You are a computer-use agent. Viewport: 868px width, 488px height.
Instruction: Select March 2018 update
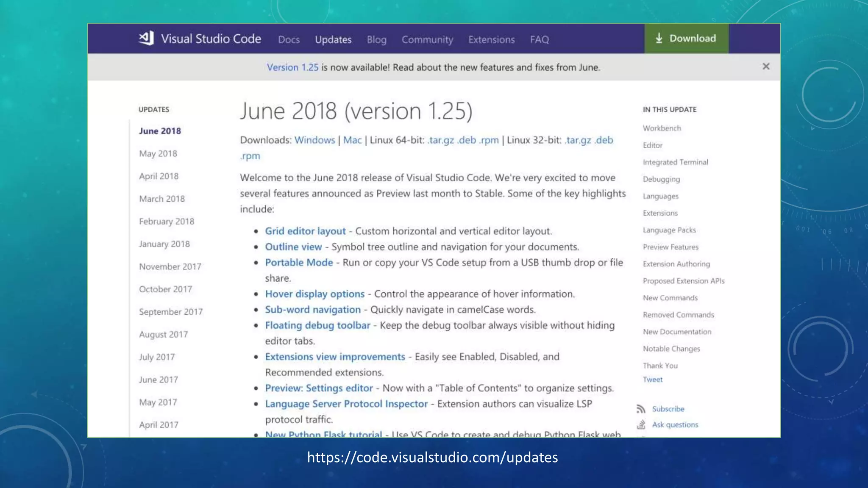click(162, 199)
